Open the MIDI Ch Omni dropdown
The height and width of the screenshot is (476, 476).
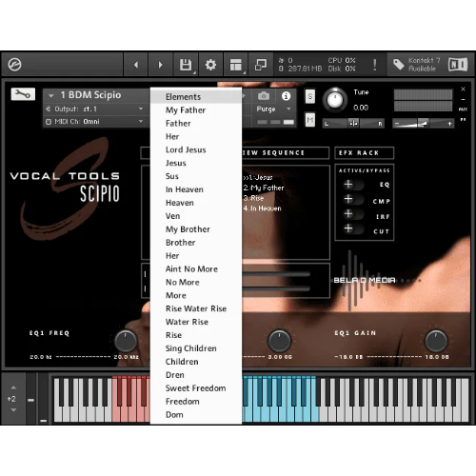coord(94,122)
